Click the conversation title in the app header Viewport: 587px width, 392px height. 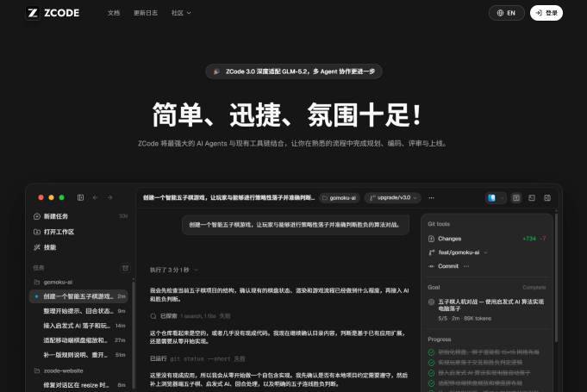tap(228, 197)
